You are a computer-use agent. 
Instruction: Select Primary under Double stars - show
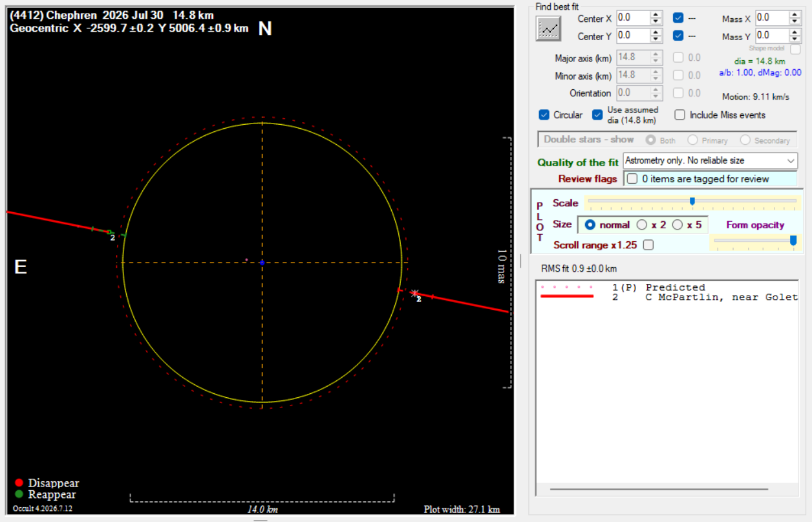coord(692,140)
